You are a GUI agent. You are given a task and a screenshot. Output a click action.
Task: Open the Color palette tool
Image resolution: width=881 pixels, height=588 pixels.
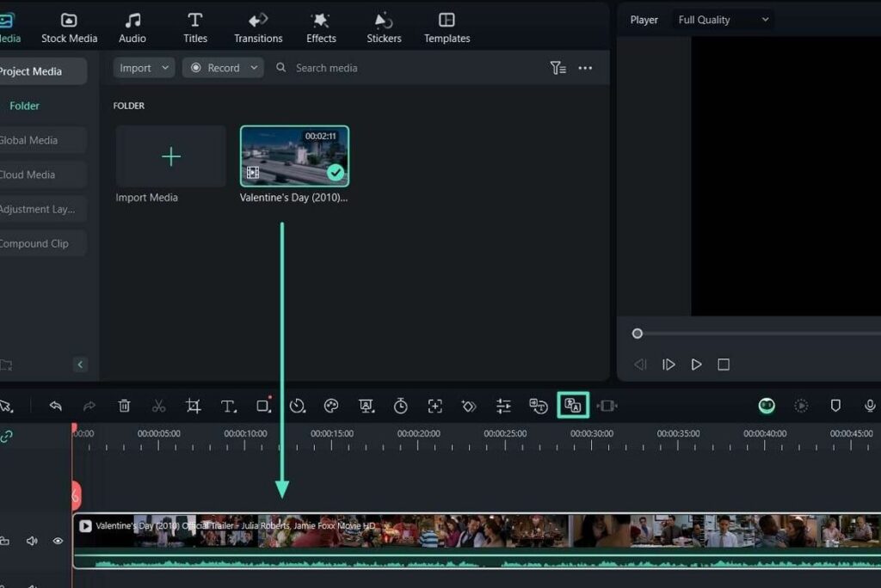pos(331,406)
